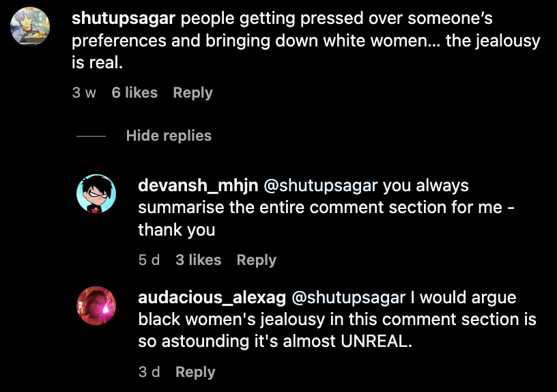Reply to shutupsagar's comment
This screenshot has height=392, width=557.
[x=192, y=93]
